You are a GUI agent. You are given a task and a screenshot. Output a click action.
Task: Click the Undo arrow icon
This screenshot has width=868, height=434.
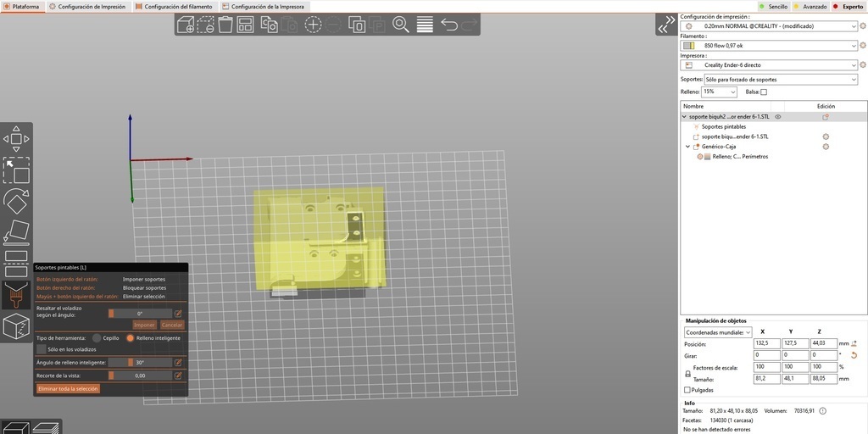click(449, 25)
